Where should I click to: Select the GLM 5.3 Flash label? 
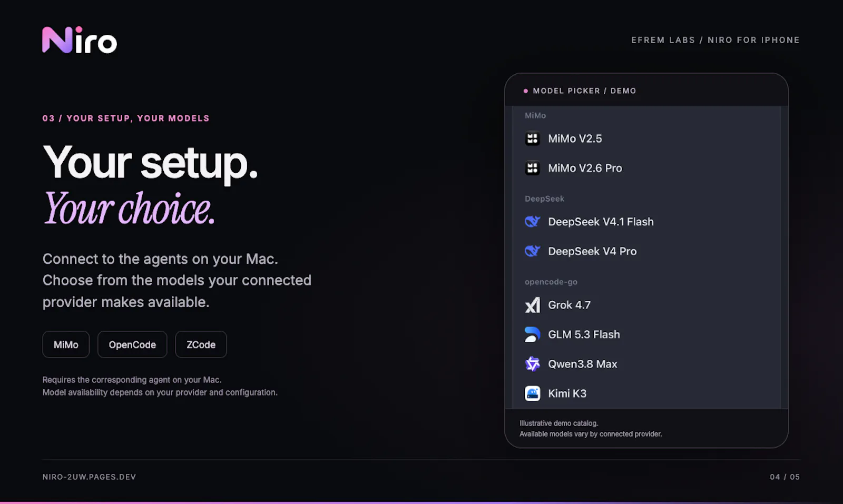[584, 334]
